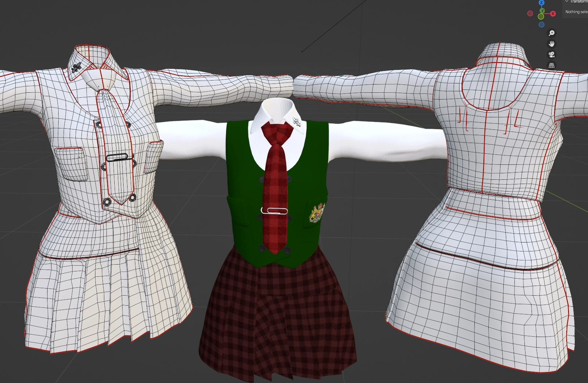Click the negative Z blue sphere on gizmo
Viewport: 588px width, 383px height.
tap(541, 24)
